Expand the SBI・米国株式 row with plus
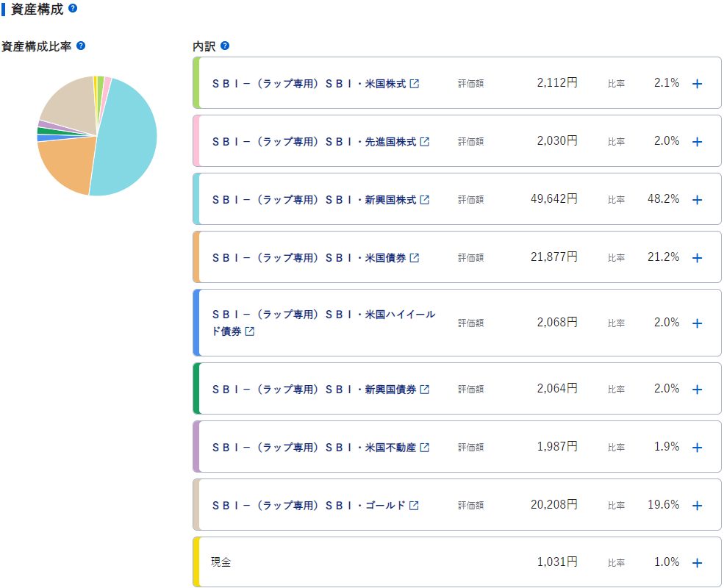This screenshot has width=724, height=588. 698,84
